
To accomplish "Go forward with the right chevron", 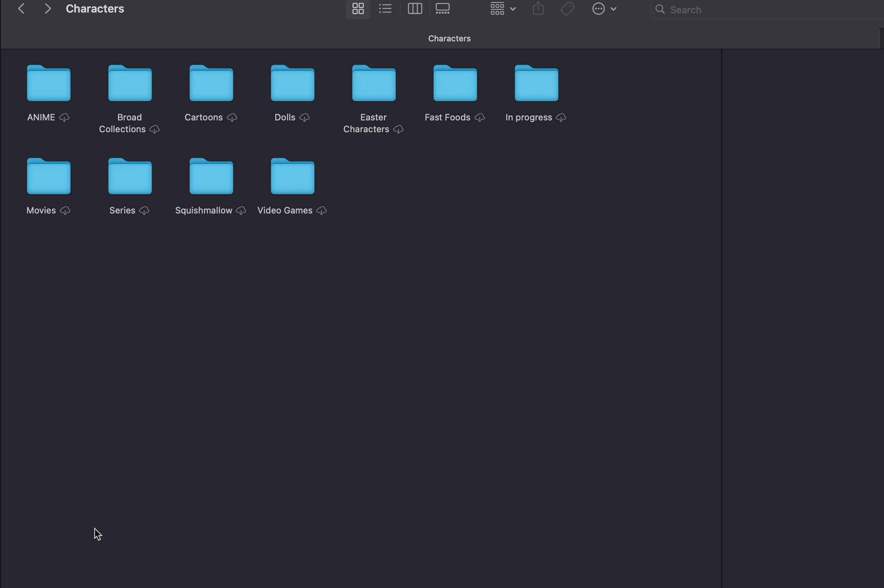I will [x=48, y=9].
